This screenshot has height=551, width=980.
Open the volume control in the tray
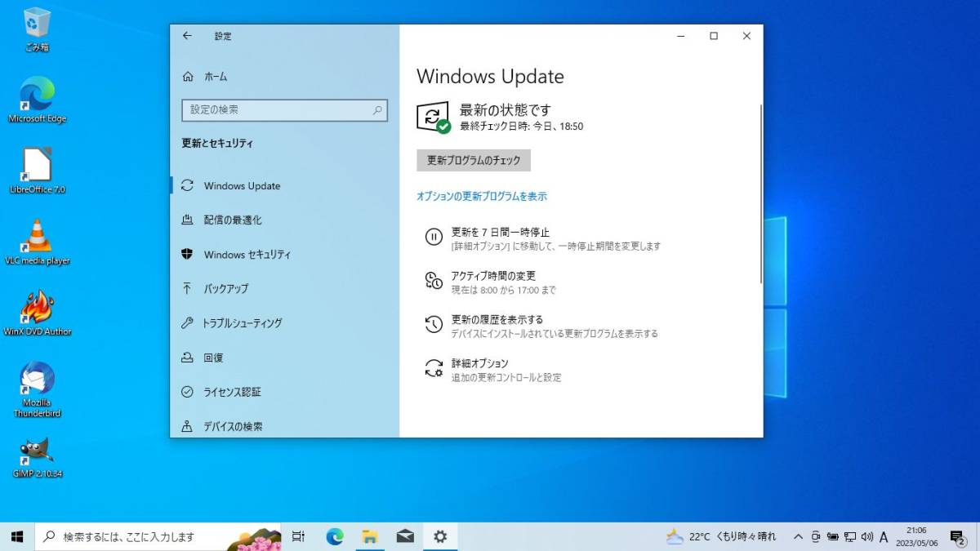click(x=866, y=536)
